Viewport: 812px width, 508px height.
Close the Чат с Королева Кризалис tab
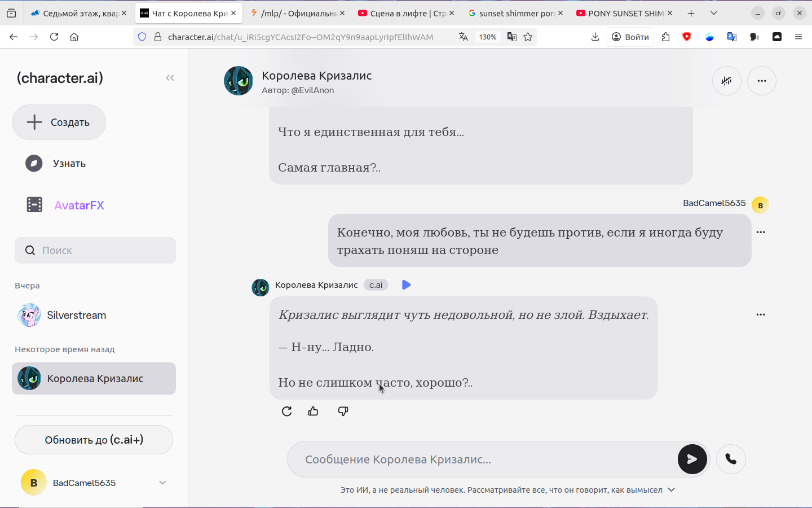tap(233, 13)
